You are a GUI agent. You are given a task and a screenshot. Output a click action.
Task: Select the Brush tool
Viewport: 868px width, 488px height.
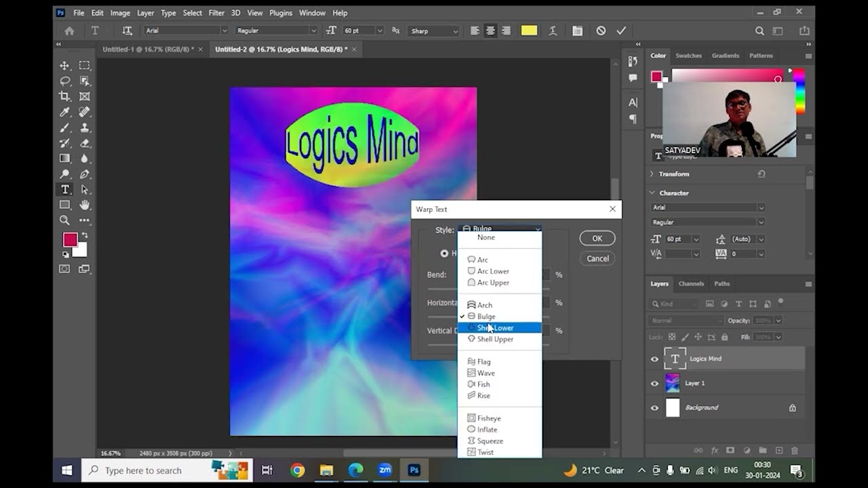point(64,128)
